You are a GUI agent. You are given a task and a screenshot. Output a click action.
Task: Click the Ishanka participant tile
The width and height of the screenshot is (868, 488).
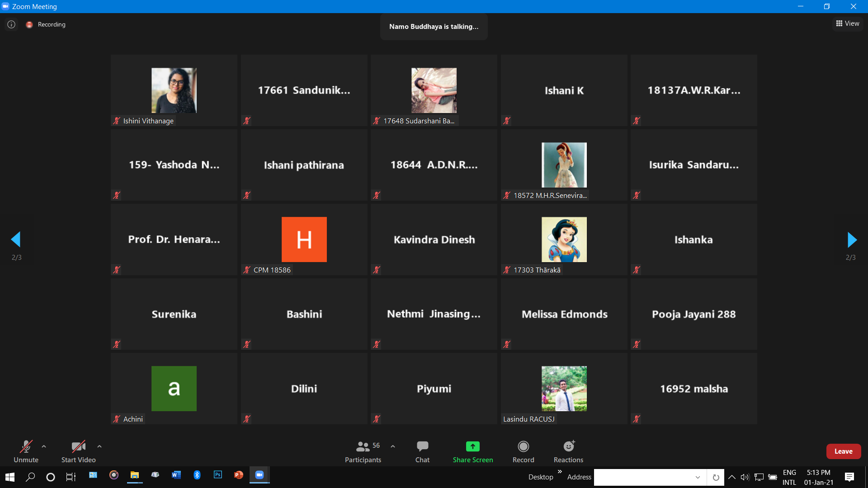[694, 239]
